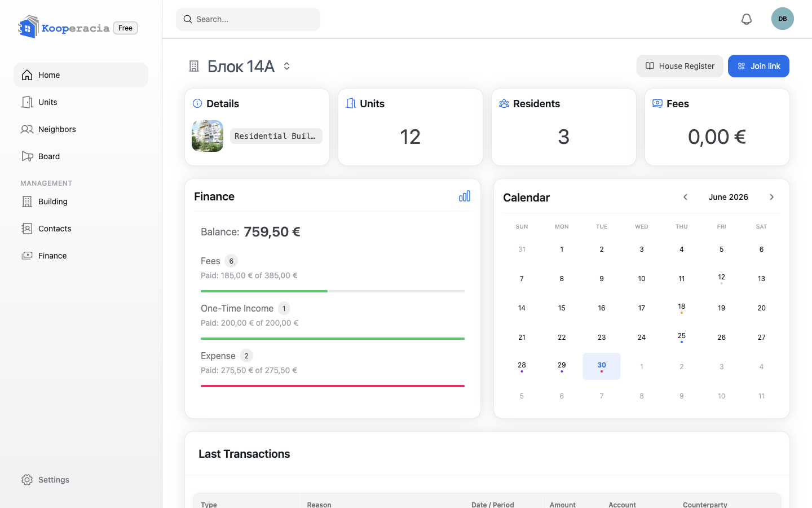Click the Join link QR icon
Image resolution: width=812 pixels, height=508 pixels.
pos(742,66)
